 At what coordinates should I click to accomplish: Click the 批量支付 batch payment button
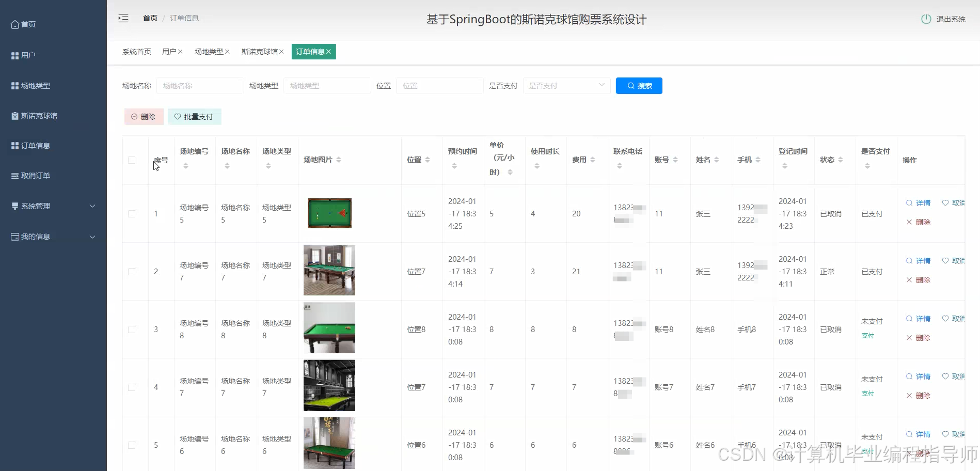(x=195, y=116)
